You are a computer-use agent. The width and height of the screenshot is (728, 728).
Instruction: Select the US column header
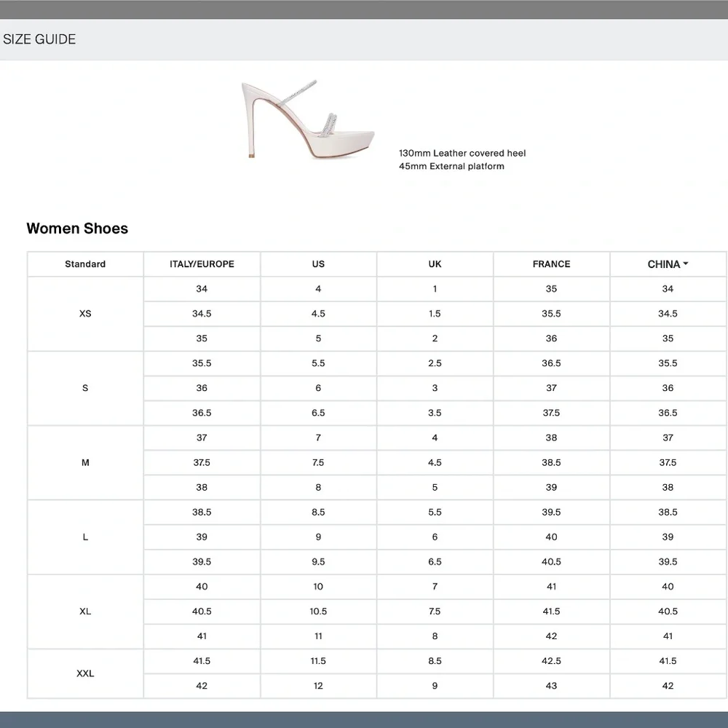coord(319,264)
